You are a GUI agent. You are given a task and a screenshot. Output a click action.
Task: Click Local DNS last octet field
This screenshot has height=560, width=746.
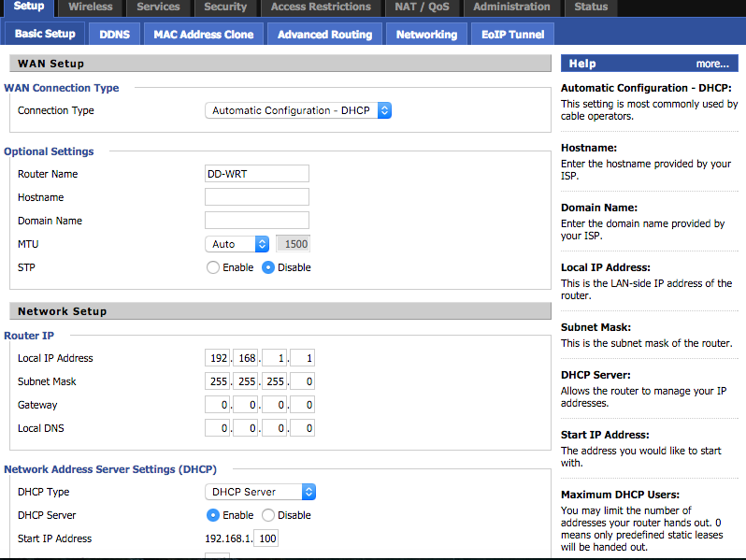click(x=302, y=428)
